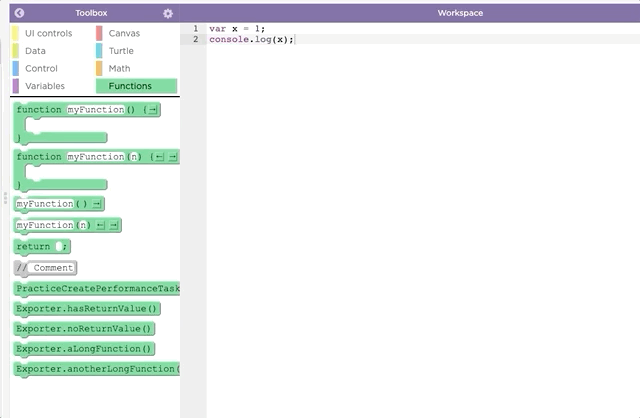Viewport: 640px width, 418px height.
Task: Add argument arrow on myFunction() call block
Action: [97, 204]
